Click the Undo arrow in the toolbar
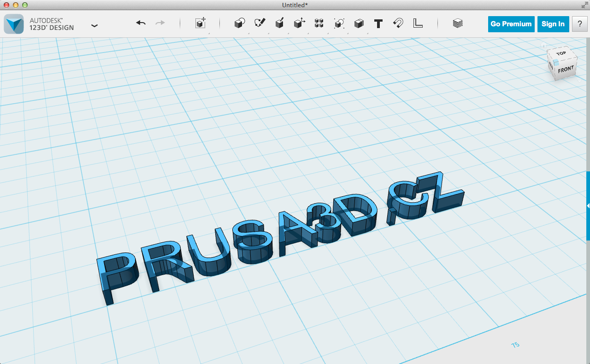Image resolution: width=590 pixels, height=364 pixels. [141, 23]
